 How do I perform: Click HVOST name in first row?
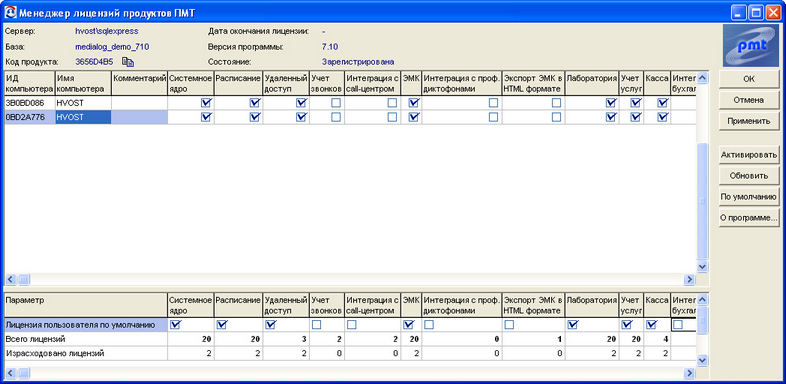point(83,103)
